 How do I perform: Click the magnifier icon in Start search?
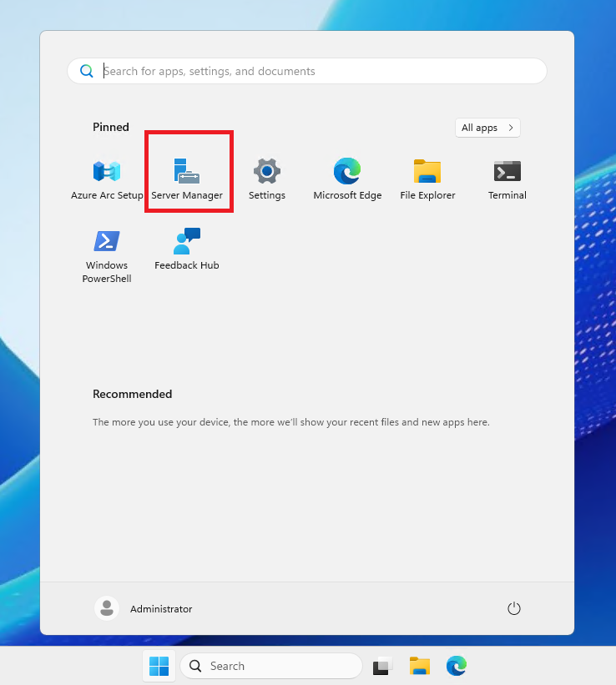click(87, 71)
